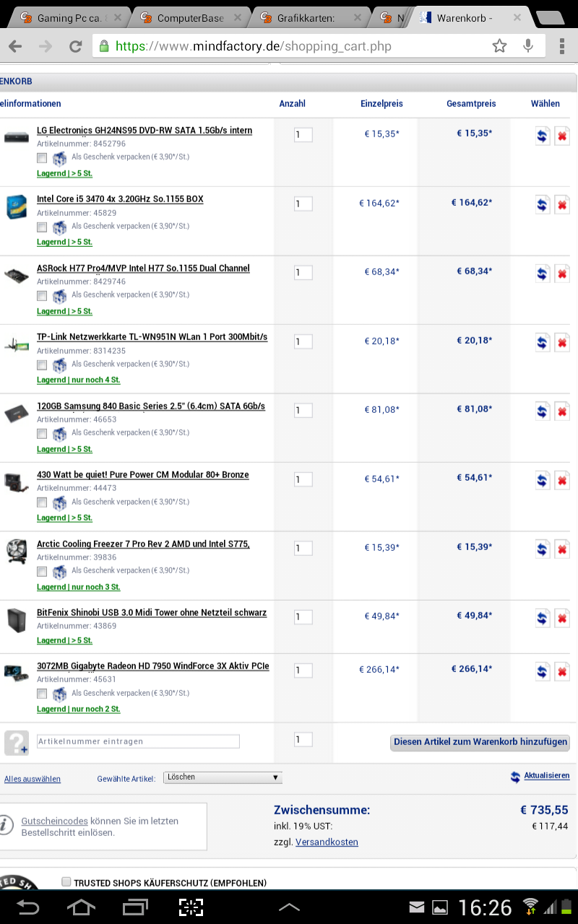The height and width of the screenshot is (924, 578).
Task: Click Lagernd nur noch 2 St. link
Action: point(79,709)
